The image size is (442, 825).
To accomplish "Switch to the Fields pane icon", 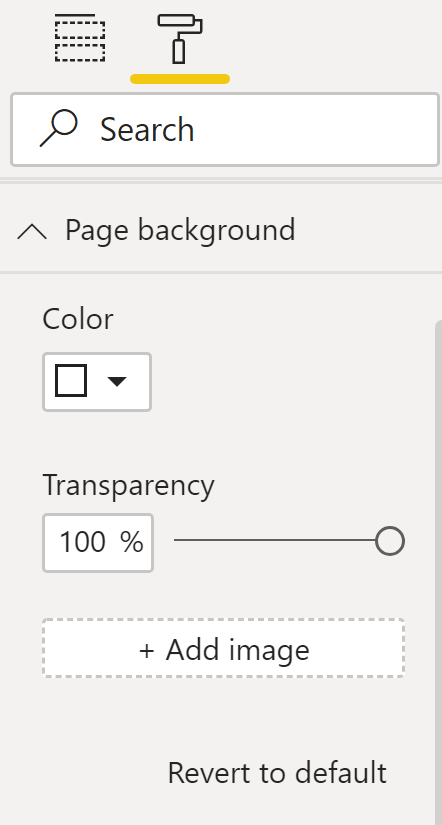I will tap(80, 38).
